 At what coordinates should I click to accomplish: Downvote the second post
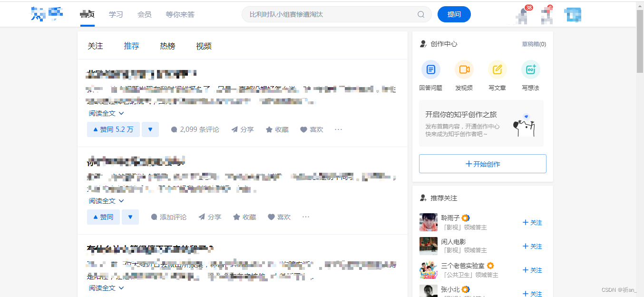point(130,217)
